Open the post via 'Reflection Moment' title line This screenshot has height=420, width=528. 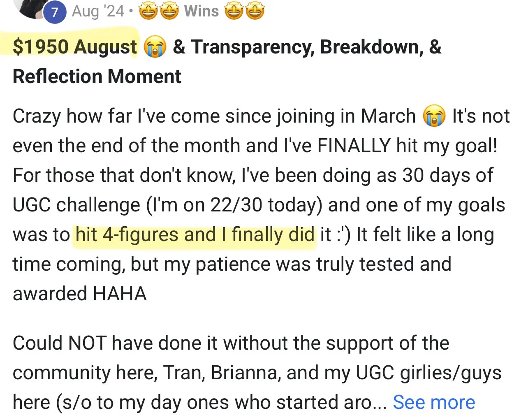[x=97, y=77]
